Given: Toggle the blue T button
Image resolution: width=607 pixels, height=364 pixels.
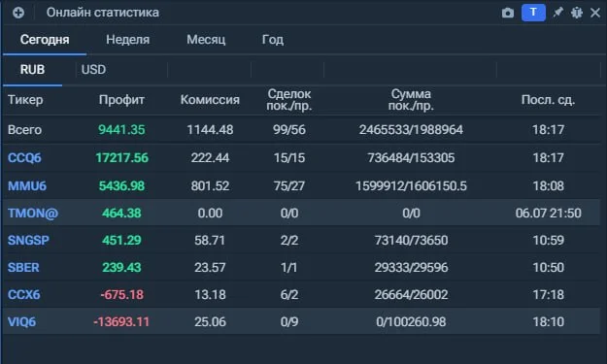Looking at the screenshot, I should tap(533, 13).
